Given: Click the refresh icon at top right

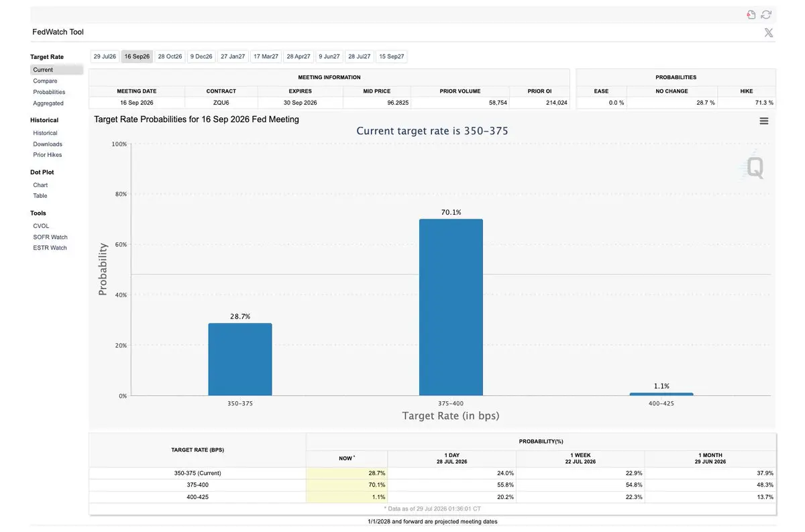Looking at the screenshot, I should coord(766,15).
